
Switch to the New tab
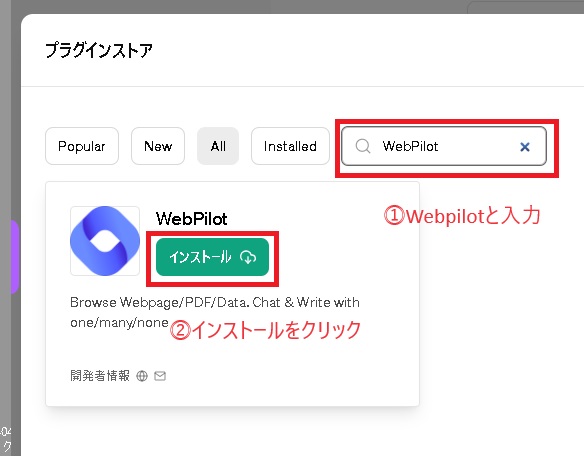point(158,146)
